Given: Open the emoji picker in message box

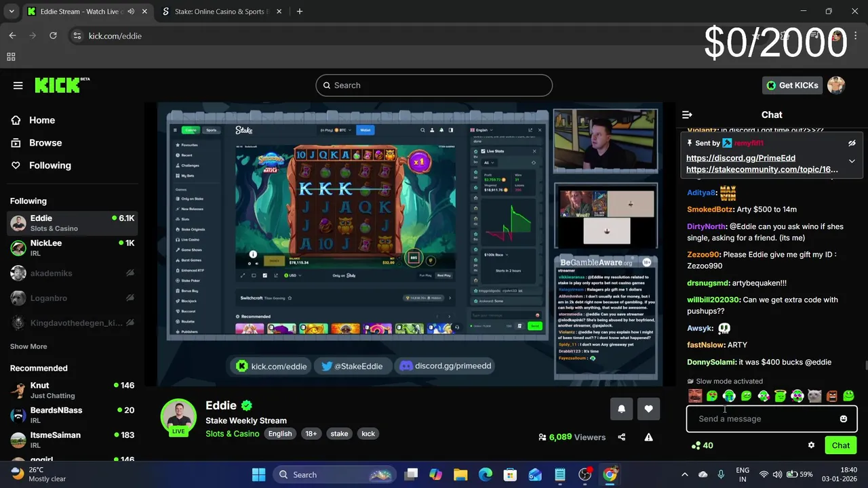Looking at the screenshot, I should (x=844, y=419).
